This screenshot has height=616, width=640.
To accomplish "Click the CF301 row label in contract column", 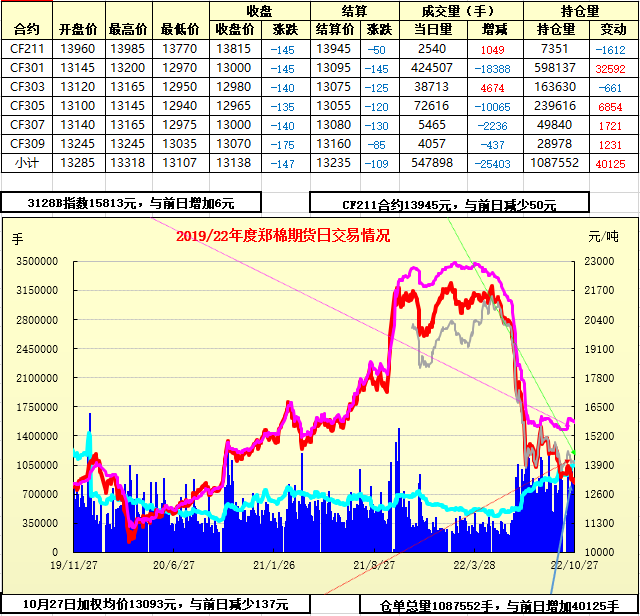I will (x=28, y=67).
